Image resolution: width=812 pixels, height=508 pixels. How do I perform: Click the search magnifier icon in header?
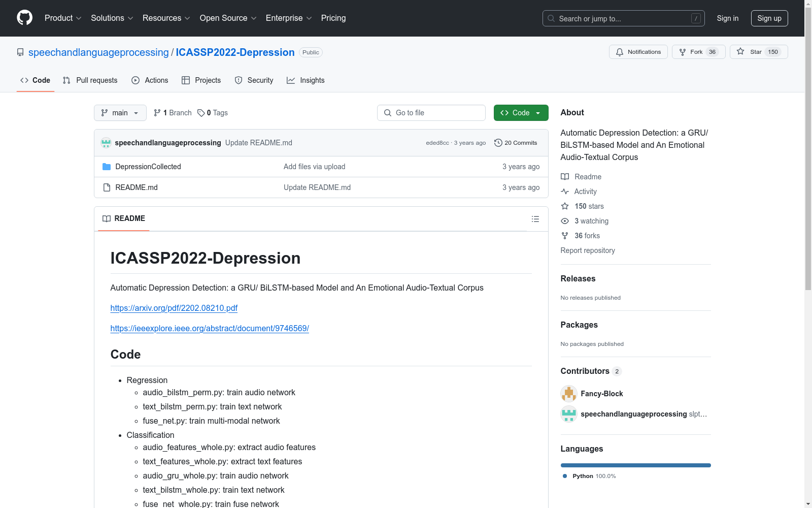pyautogui.click(x=551, y=18)
